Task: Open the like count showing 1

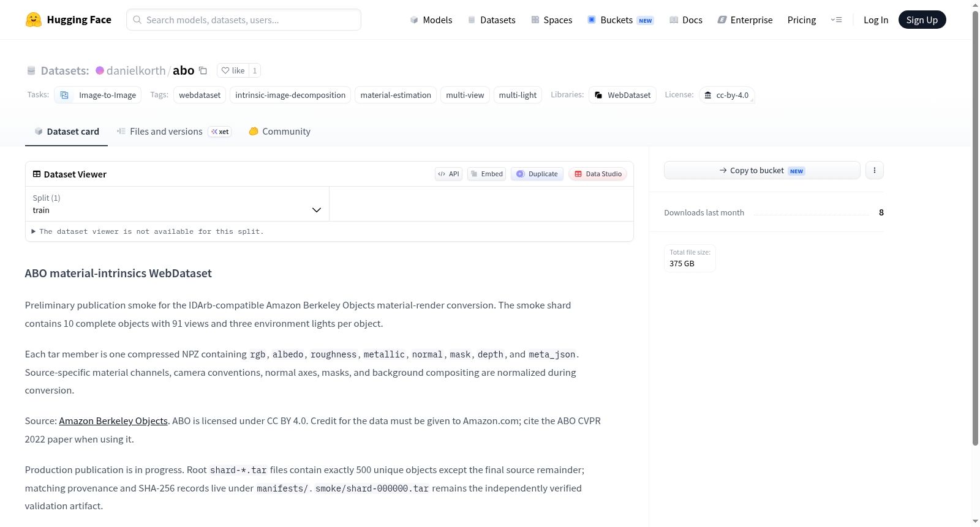Action: (x=255, y=70)
